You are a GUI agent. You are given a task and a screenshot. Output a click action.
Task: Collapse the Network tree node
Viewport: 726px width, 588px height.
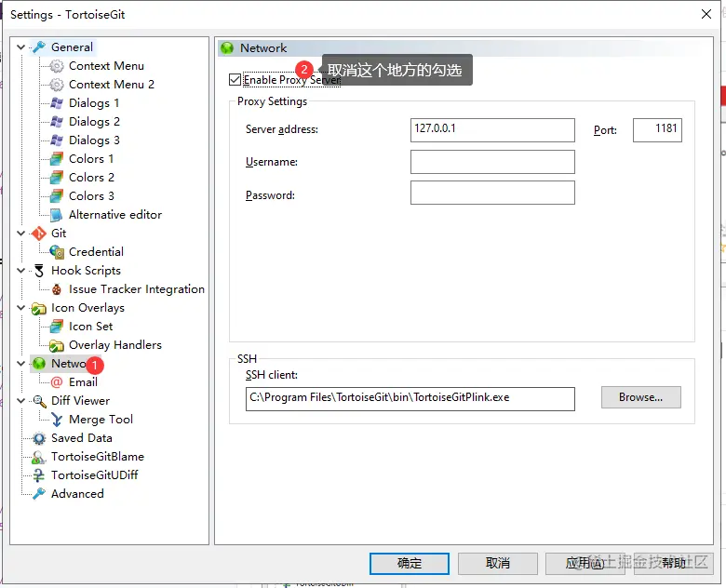(x=20, y=364)
